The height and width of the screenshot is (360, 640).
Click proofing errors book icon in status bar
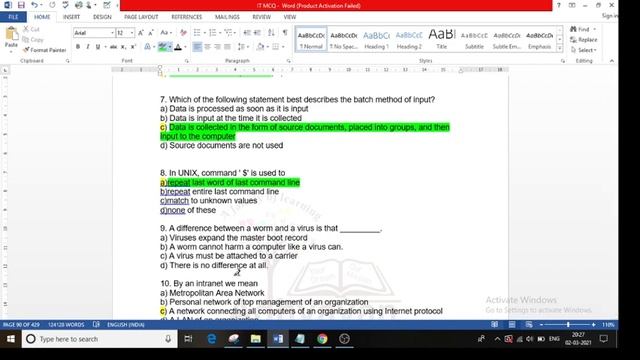[96, 324]
